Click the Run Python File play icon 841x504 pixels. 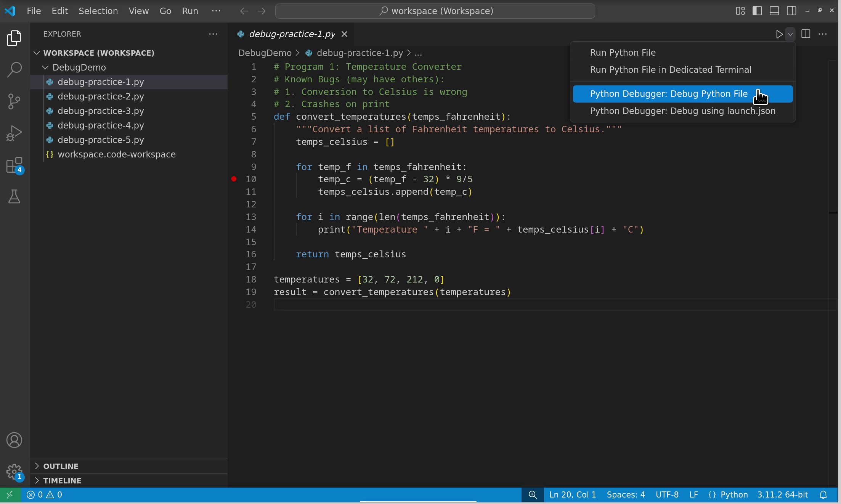pos(779,34)
